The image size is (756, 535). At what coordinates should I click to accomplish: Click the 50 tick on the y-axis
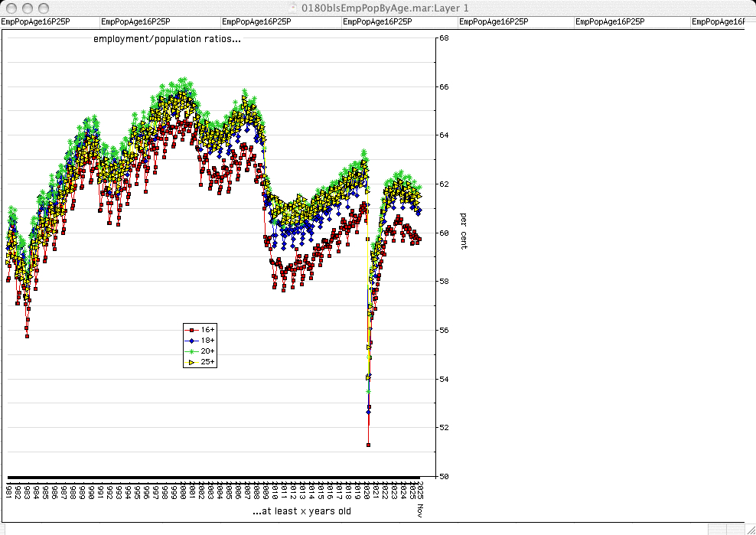click(x=443, y=476)
